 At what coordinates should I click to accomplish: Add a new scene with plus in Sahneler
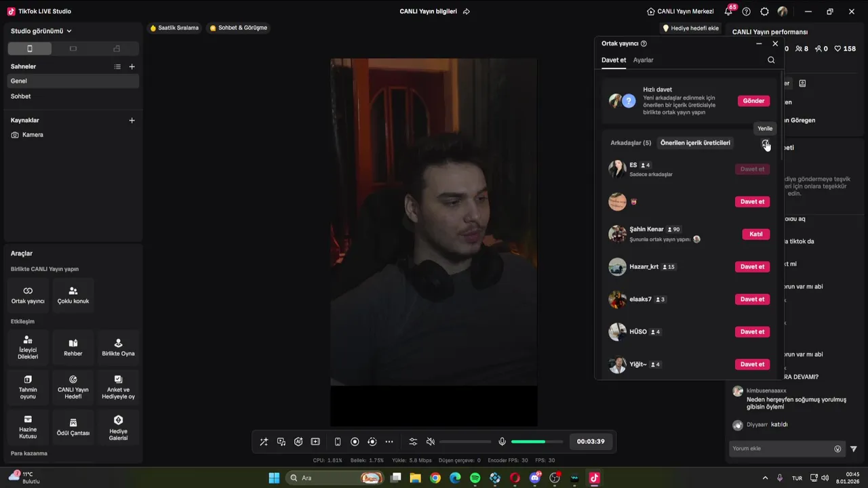[x=132, y=66]
